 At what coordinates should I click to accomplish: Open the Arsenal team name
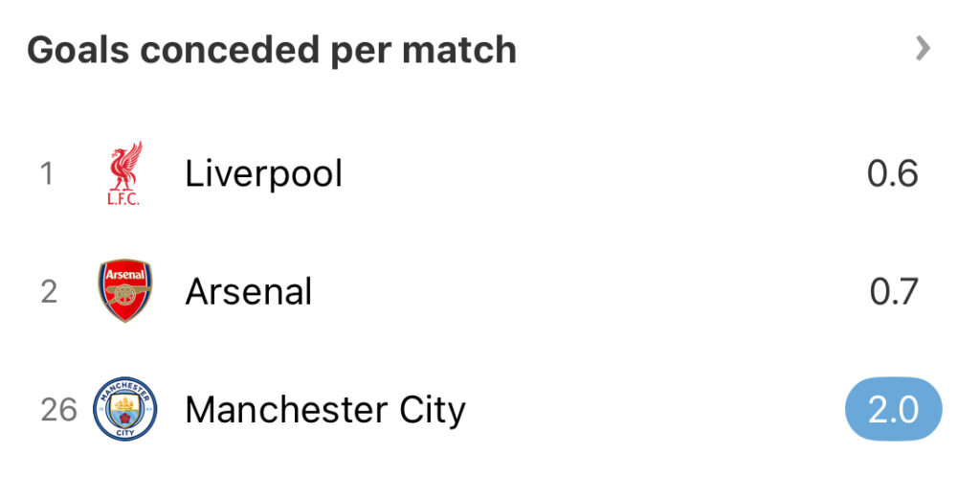pyautogui.click(x=249, y=291)
